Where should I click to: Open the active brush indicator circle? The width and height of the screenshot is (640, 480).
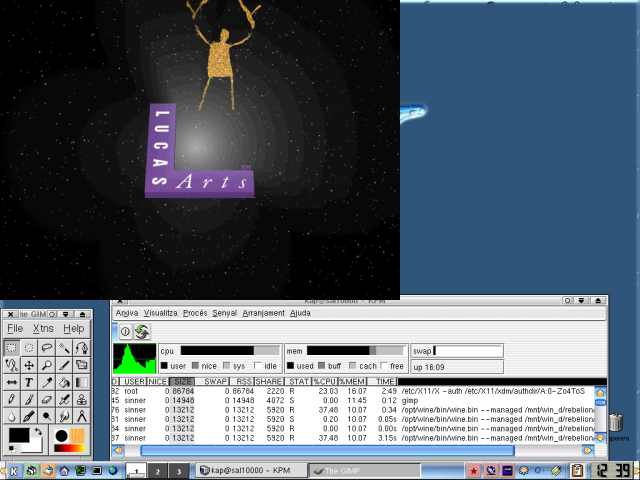pos(62,436)
